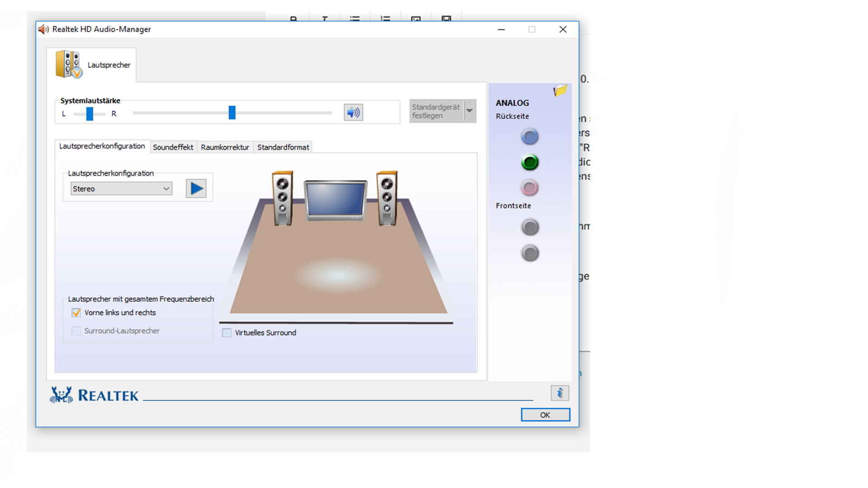
Task: Expand the Standardgerät festlegen dropdown arrow
Action: click(x=470, y=111)
